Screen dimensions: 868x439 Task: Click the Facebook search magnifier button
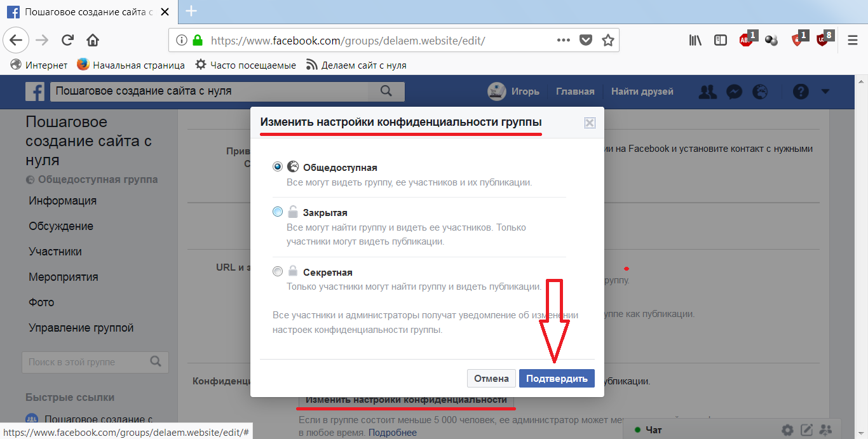click(386, 91)
